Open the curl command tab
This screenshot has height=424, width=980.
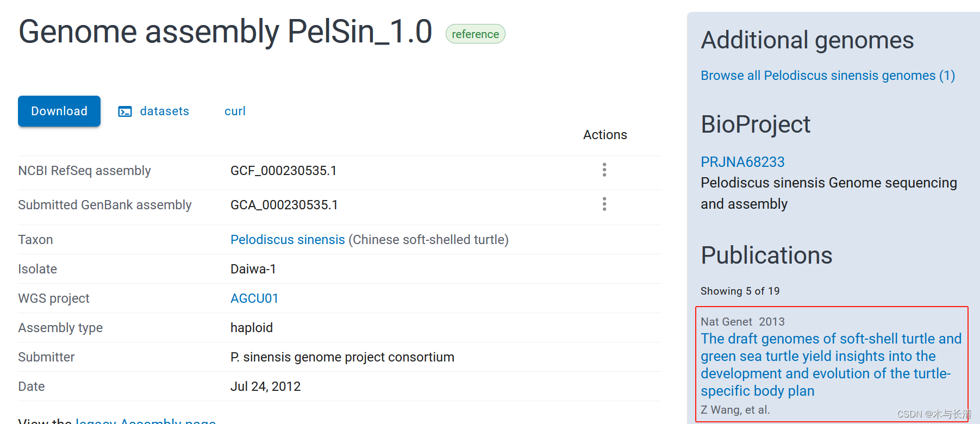pyautogui.click(x=235, y=111)
